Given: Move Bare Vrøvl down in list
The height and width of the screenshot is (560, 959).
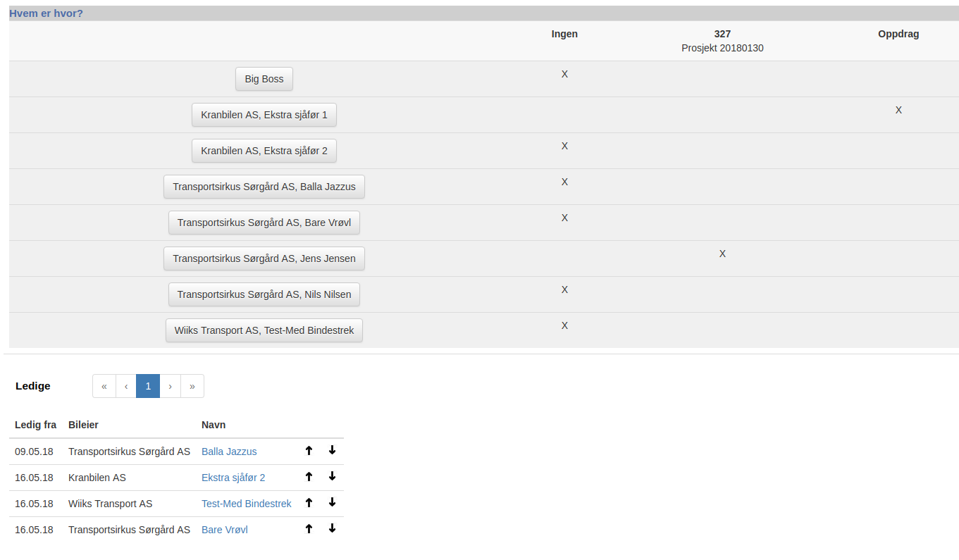Looking at the screenshot, I should point(332,528).
